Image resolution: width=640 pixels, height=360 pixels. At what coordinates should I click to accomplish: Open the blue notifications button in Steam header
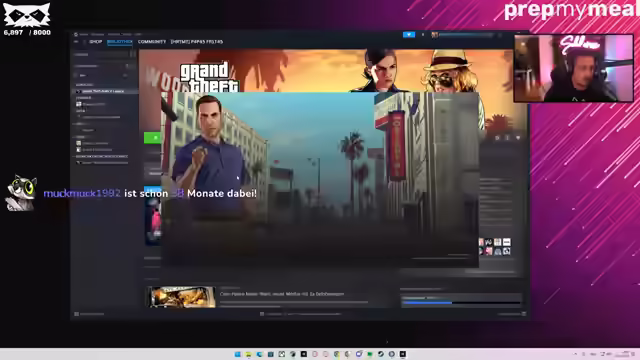pyautogui.click(x=409, y=35)
